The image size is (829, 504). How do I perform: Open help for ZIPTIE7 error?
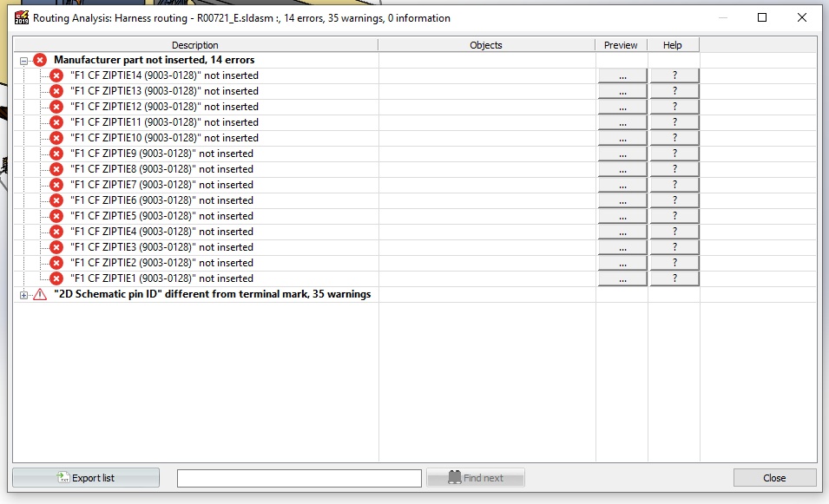point(674,185)
